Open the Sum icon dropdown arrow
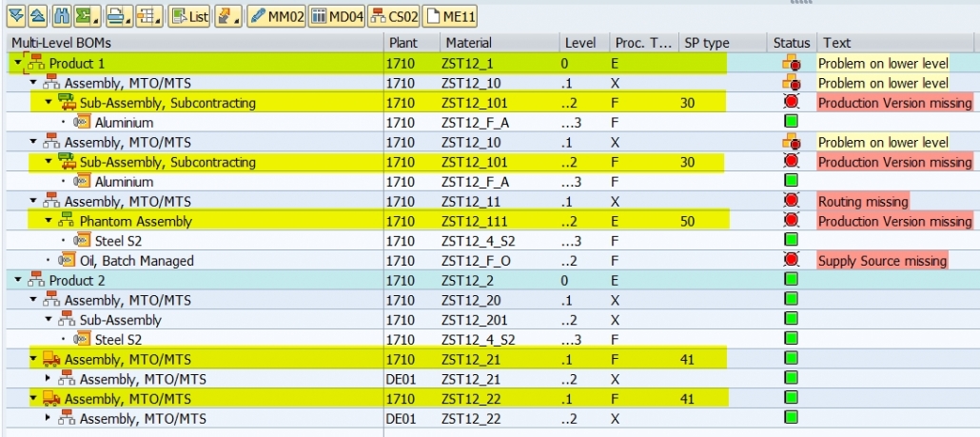Viewport: 980px width, 437px height. [96, 21]
